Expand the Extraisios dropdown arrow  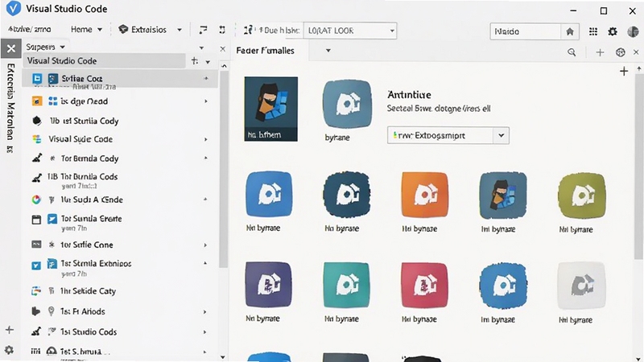tap(179, 30)
